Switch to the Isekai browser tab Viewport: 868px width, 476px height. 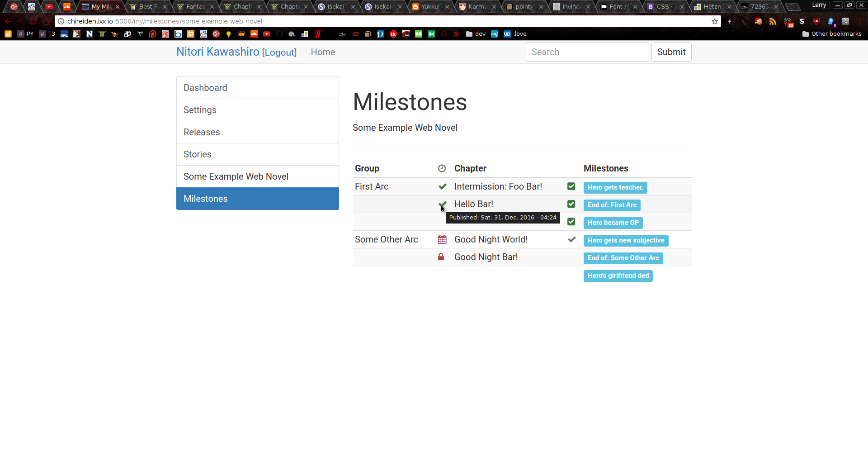(x=335, y=7)
